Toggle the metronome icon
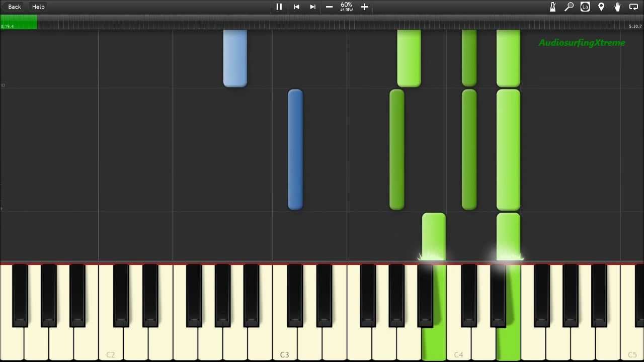 point(553,7)
